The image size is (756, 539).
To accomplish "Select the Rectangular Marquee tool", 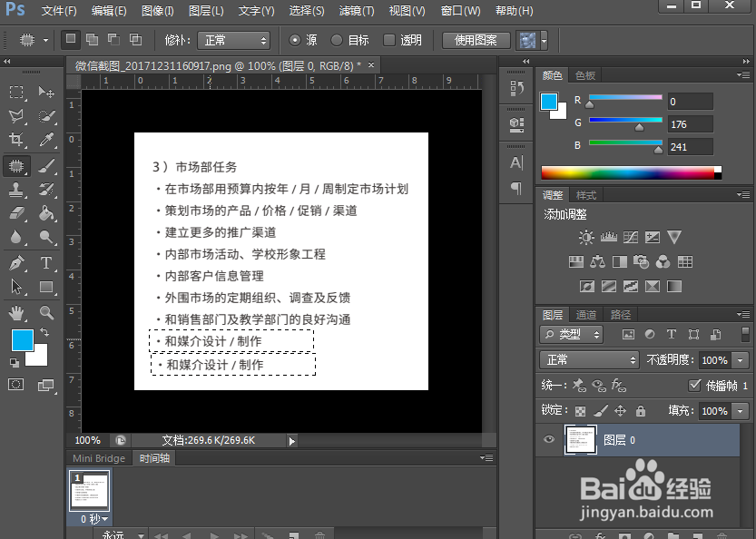I will point(16,93).
